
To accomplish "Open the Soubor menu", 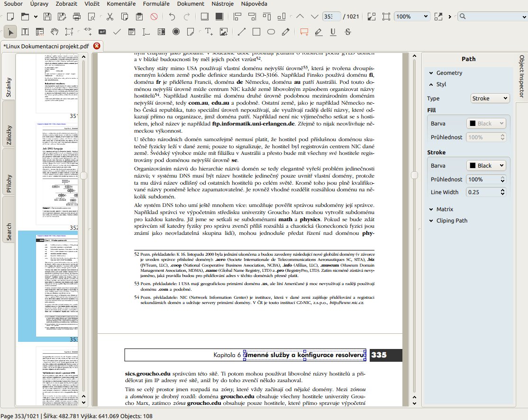I will (13, 4).
